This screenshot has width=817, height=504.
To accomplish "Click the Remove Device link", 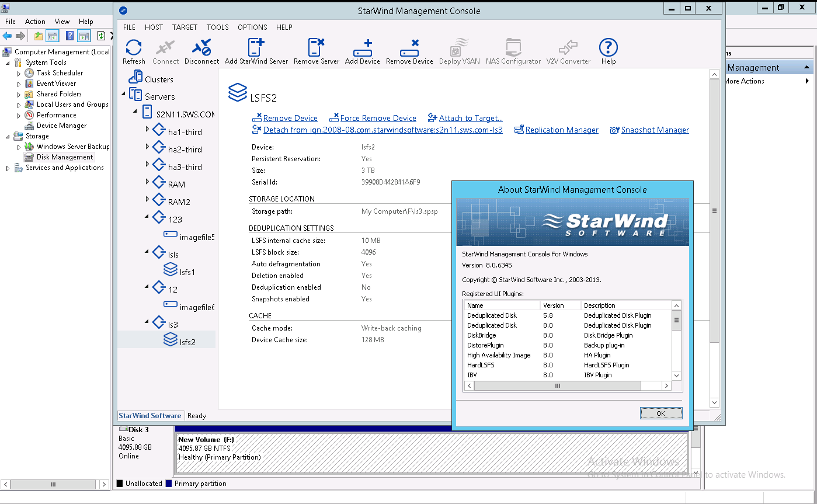I will tap(290, 118).
